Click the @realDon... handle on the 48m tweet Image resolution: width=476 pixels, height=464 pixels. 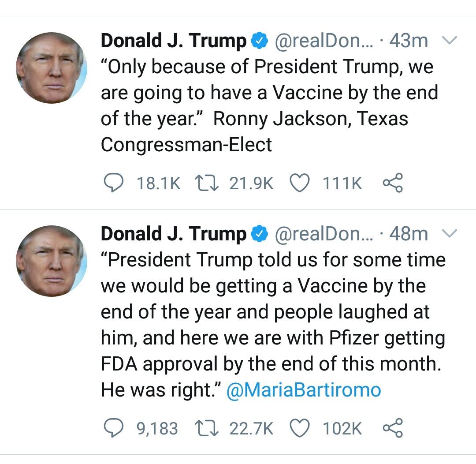click(324, 234)
